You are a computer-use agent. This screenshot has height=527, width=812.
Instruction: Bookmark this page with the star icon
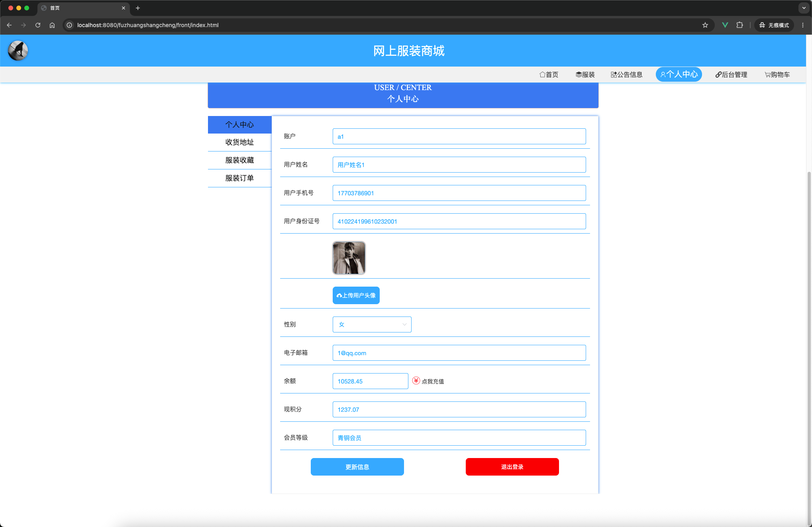click(x=705, y=25)
